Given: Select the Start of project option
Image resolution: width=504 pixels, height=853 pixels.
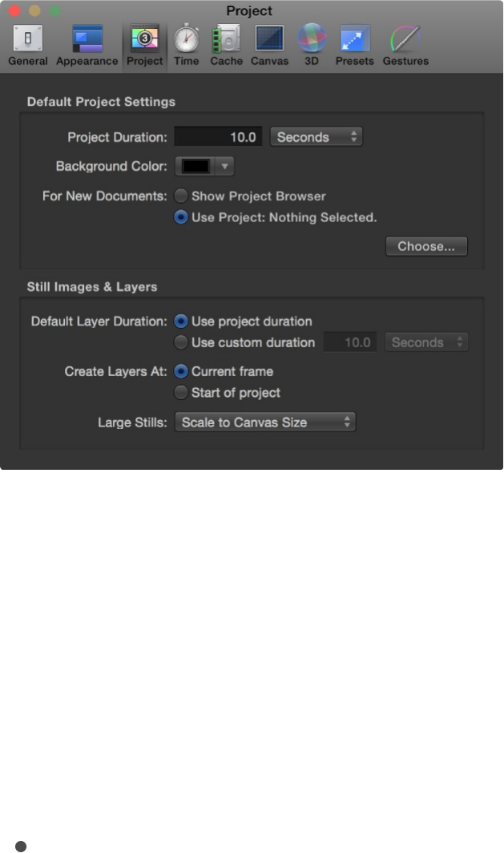Looking at the screenshot, I should pos(182,393).
